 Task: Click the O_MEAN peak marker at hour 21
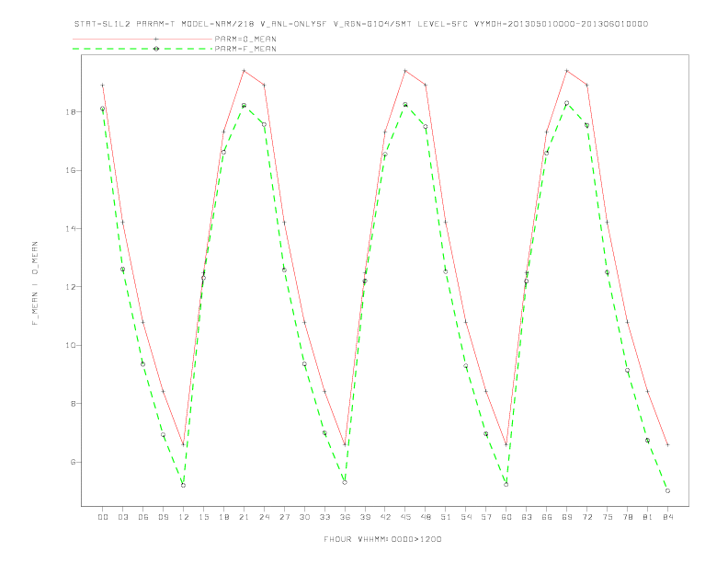(244, 71)
